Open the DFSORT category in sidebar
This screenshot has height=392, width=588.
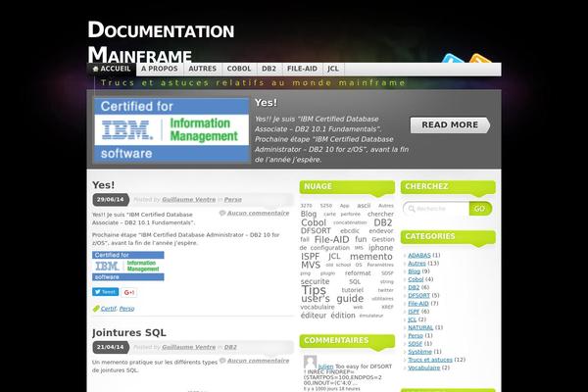click(418, 295)
